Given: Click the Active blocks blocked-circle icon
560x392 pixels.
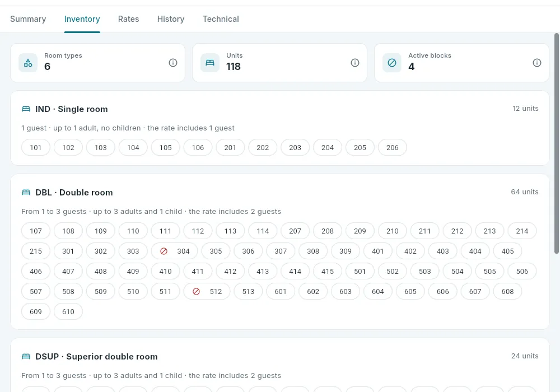Looking at the screenshot, I should pos(392,63).
